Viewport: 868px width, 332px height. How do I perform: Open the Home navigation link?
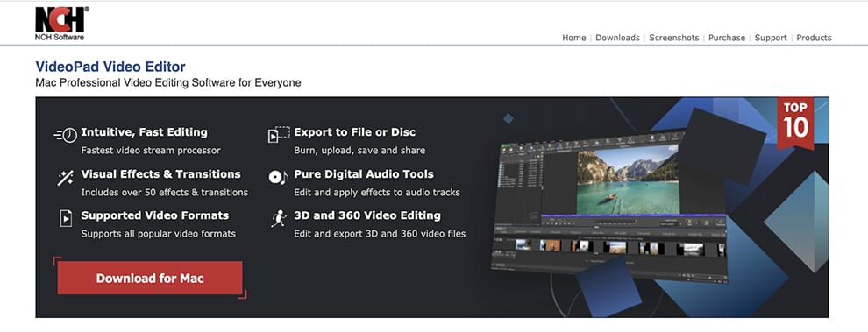point(574,38)
